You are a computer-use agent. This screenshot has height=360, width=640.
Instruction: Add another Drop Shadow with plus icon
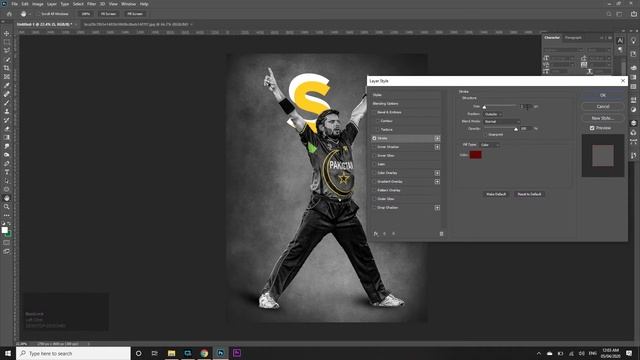(x=437, y=208)
